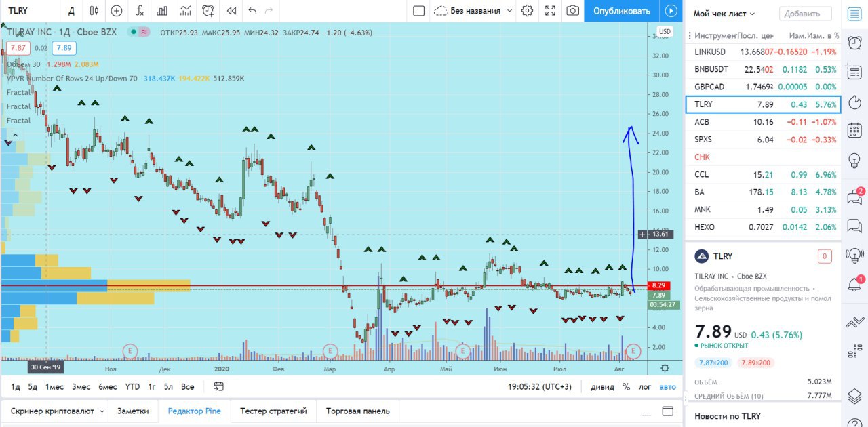Open the Тестер стратегий tab
This screenshot has height=427, width=868.
[x=273, y=411]
